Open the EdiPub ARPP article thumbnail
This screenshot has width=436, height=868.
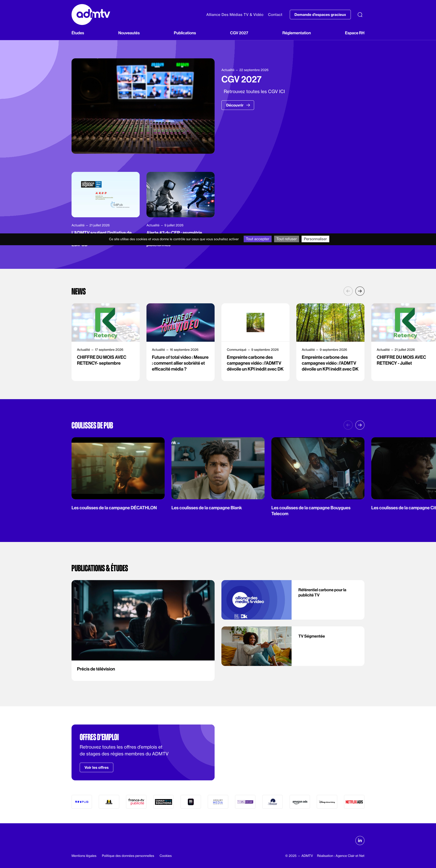105,194
